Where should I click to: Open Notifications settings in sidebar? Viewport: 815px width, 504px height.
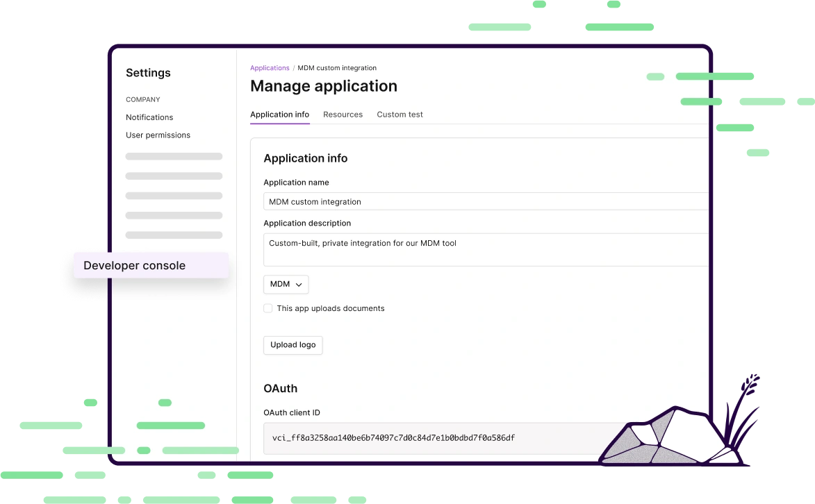(149, 117)
